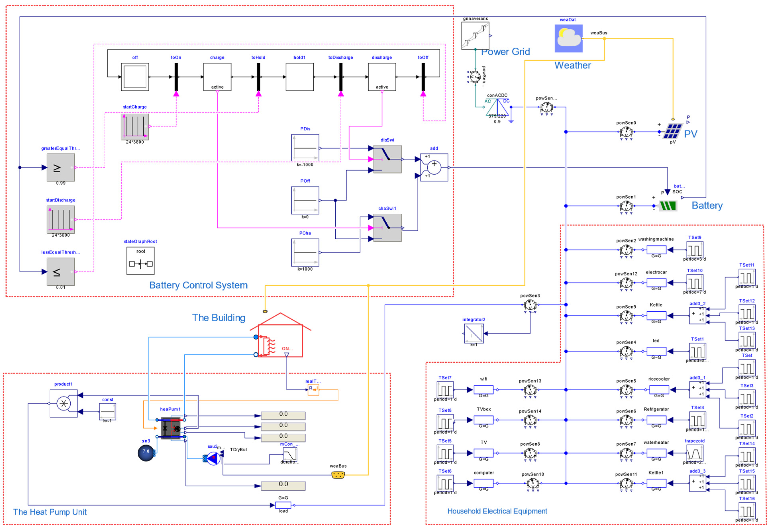
Task: Click the yellow weaBus connector in heat pump unit
Action: coord(338,475)
